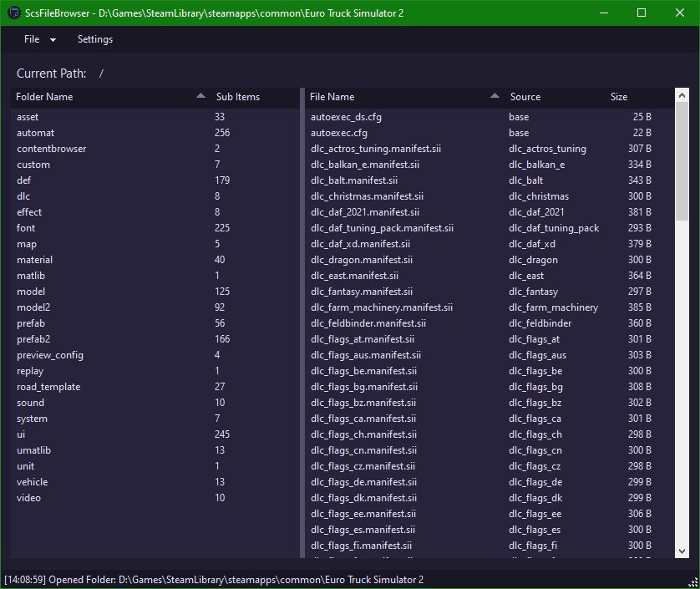Viewport: 700px width, 589px height.
Task: Click the Opened Folder status bar message
Action: pyautogui.click(x=214, y=580)
